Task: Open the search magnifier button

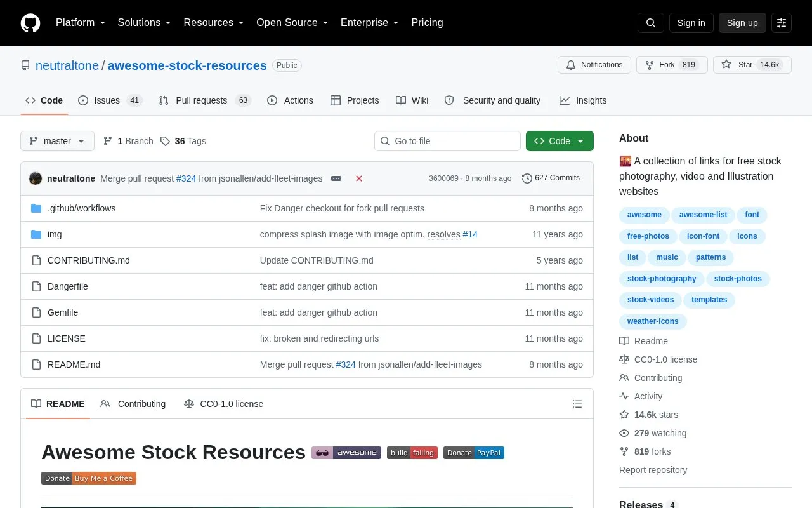Action: coord(651,23)
